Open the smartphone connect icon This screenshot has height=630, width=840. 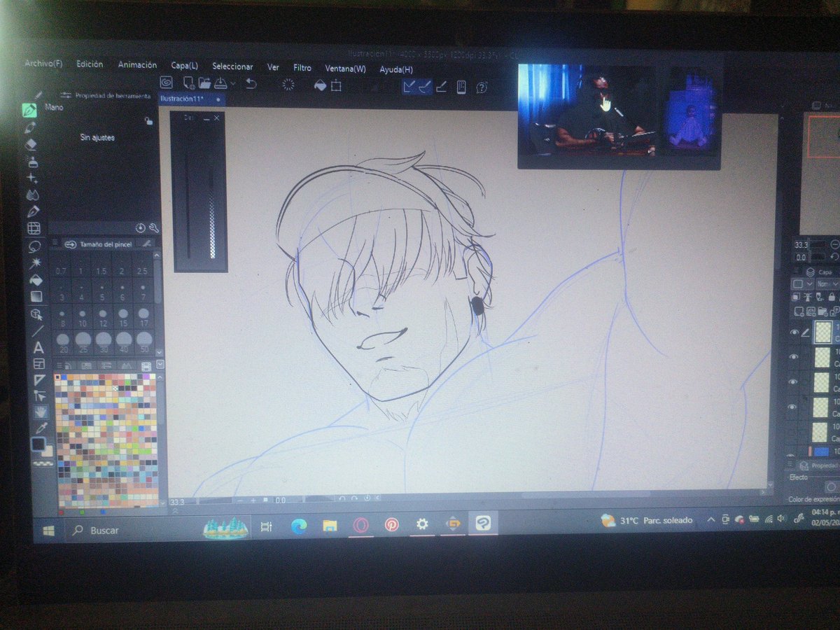(x=461, y=87)
